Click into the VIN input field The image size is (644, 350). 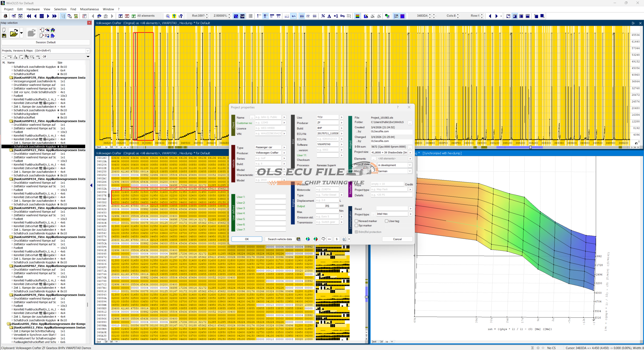click(268, 134)
